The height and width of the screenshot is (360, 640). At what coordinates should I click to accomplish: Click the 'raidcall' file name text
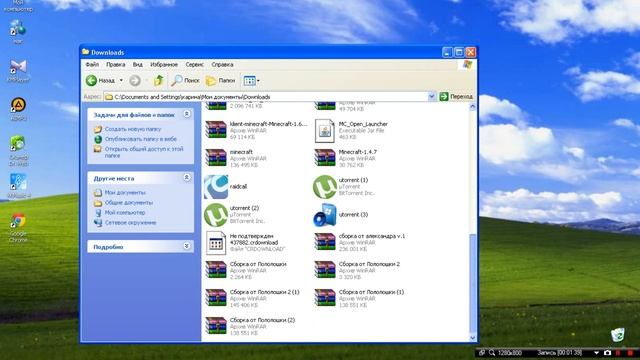click(x=238, y=187)
